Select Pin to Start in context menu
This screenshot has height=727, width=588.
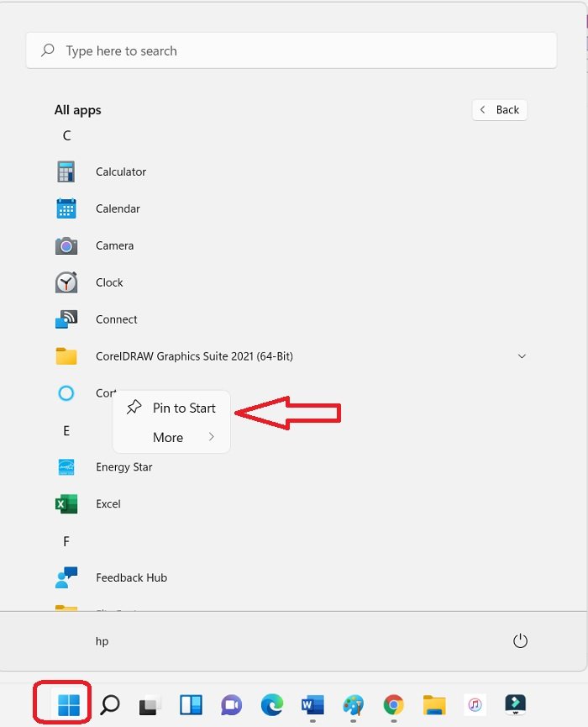pos(171,408)
